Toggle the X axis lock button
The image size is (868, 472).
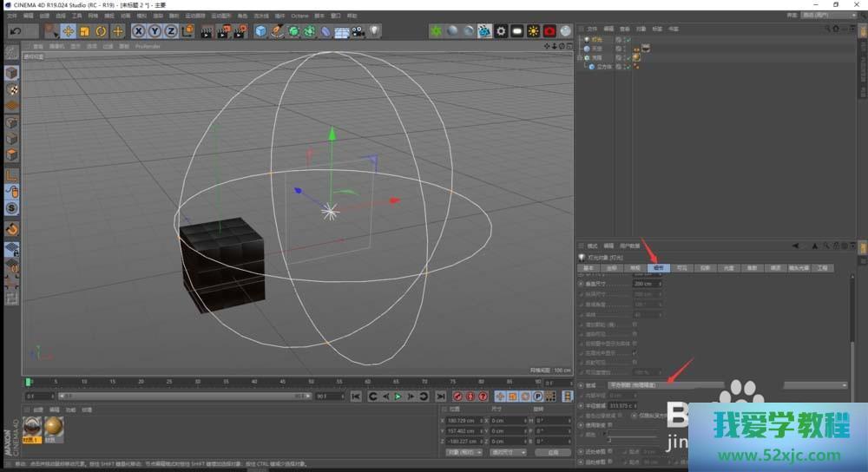point(138,31)
